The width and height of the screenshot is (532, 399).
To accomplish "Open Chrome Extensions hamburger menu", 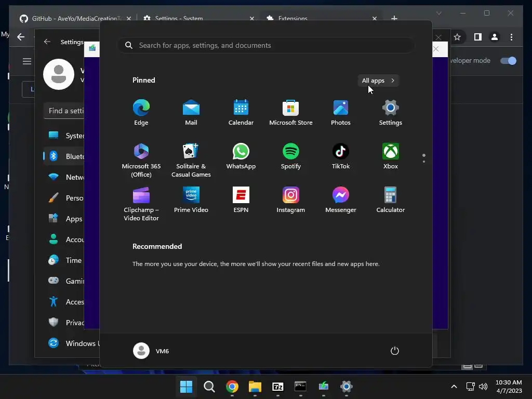I will (27, 61).
